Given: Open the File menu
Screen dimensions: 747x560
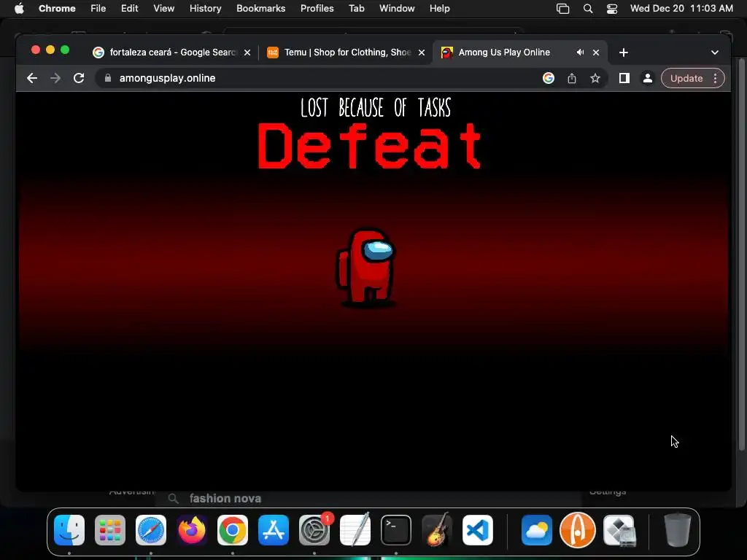Looking at the screenshot, I should click(98, 9).
